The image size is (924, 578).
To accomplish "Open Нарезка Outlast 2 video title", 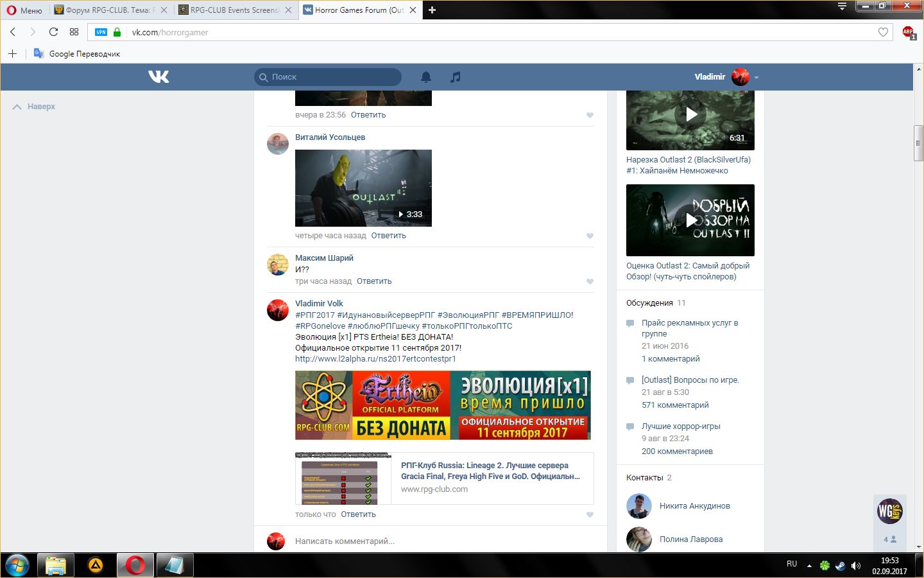I will pyautogui.click(x=689, y=165).
